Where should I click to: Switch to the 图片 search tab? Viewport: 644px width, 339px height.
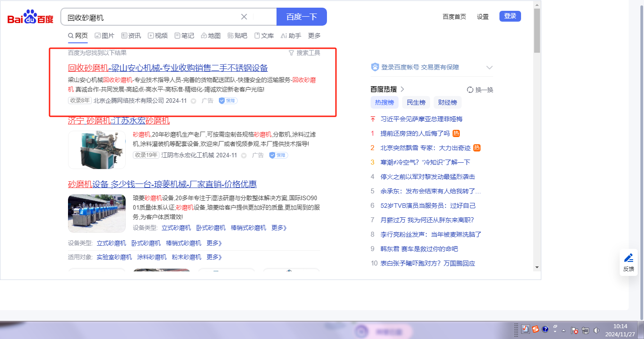click(x=104, y=36)
